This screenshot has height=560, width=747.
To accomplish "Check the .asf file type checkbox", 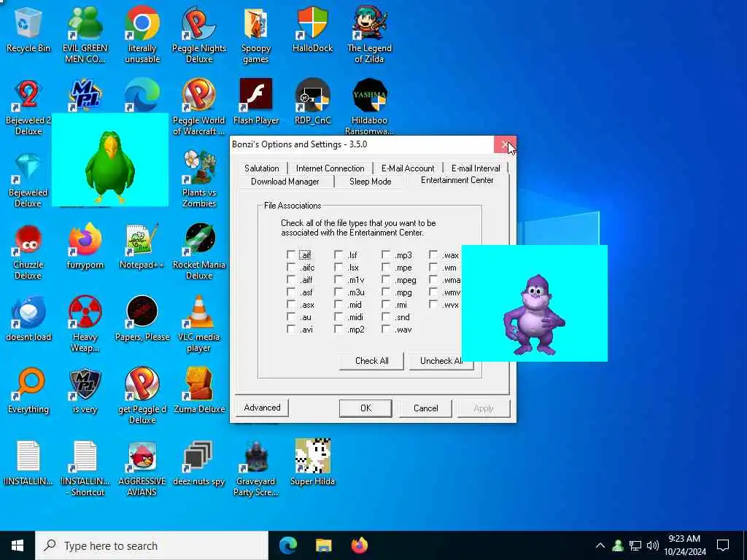I will [291, 292].
